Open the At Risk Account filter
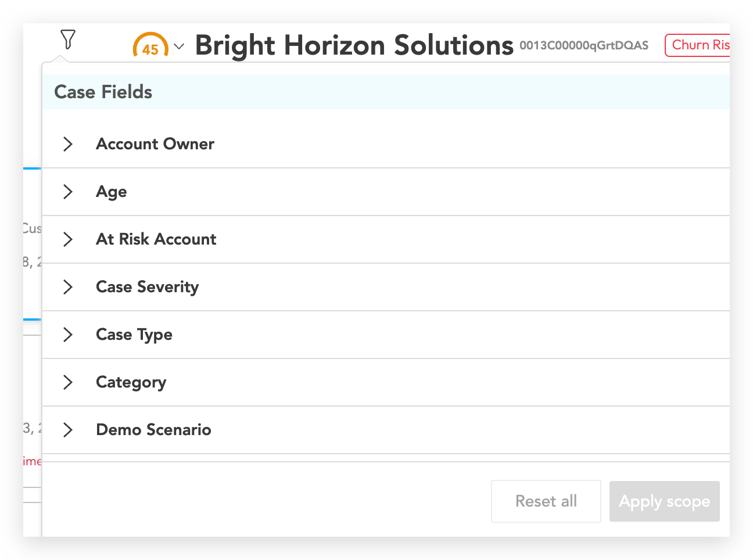 pos(156,239)
